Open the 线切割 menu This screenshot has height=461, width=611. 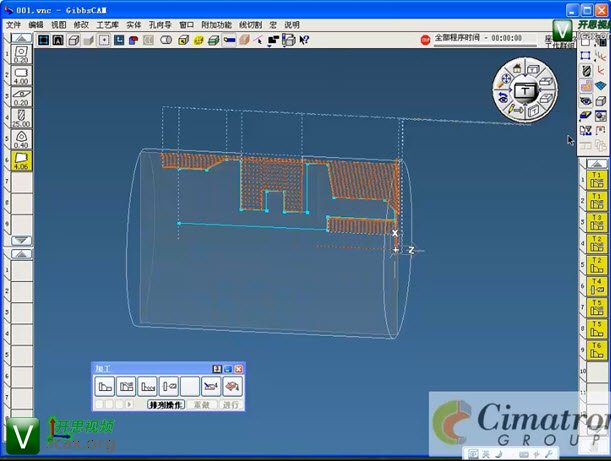250,25
